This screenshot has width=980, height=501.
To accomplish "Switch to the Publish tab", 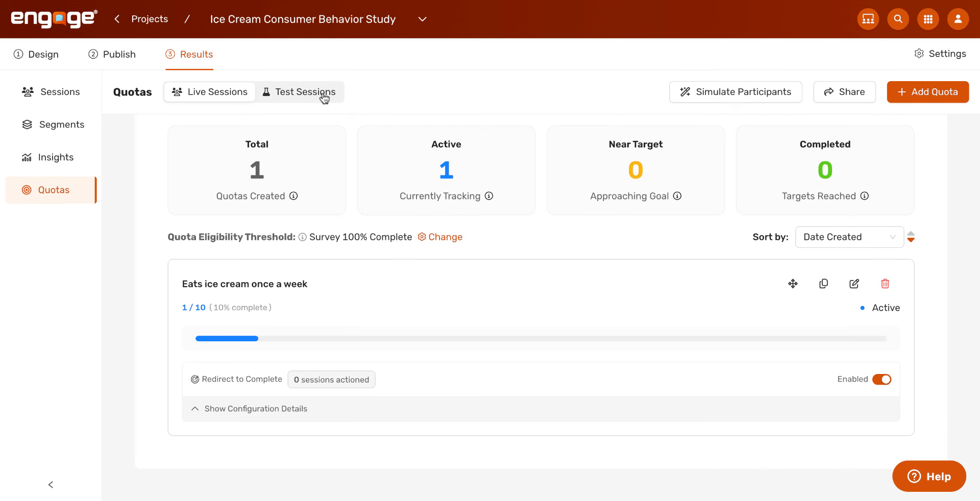I will pyautogui.click(x=112, y=54).
